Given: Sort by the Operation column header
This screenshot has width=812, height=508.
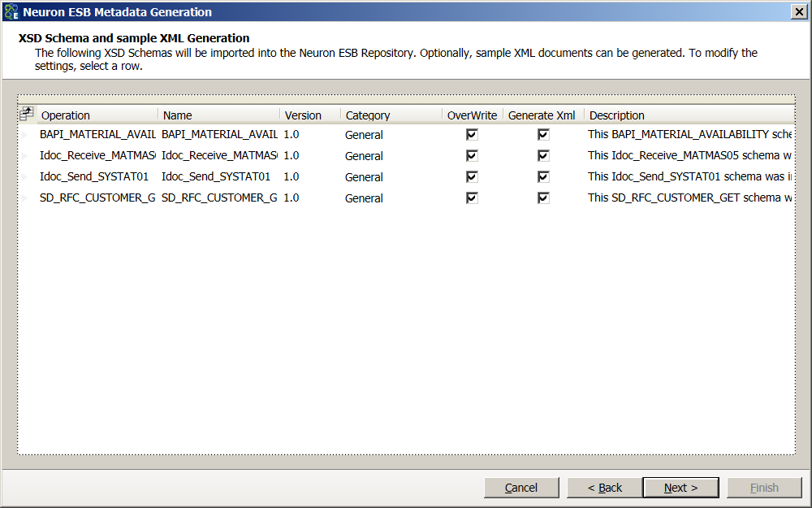Looking at the screenshot, I should pos(97,115).
